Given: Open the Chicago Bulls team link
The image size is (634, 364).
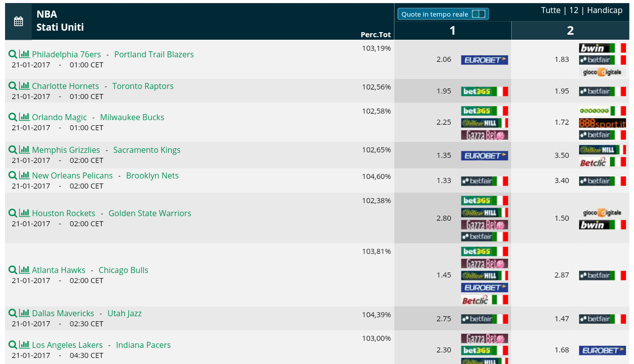Looking at the screenshot, I should [123, 270].
